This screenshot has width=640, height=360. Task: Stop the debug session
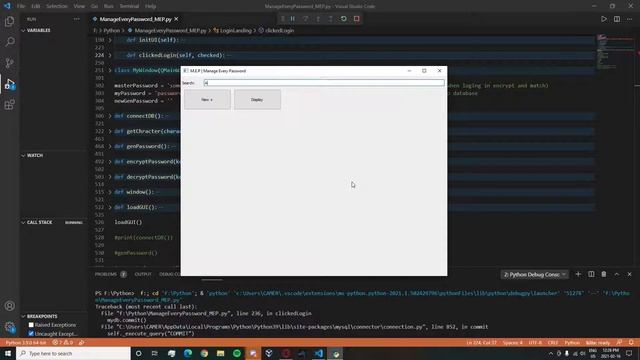click(x=356, y=19)
